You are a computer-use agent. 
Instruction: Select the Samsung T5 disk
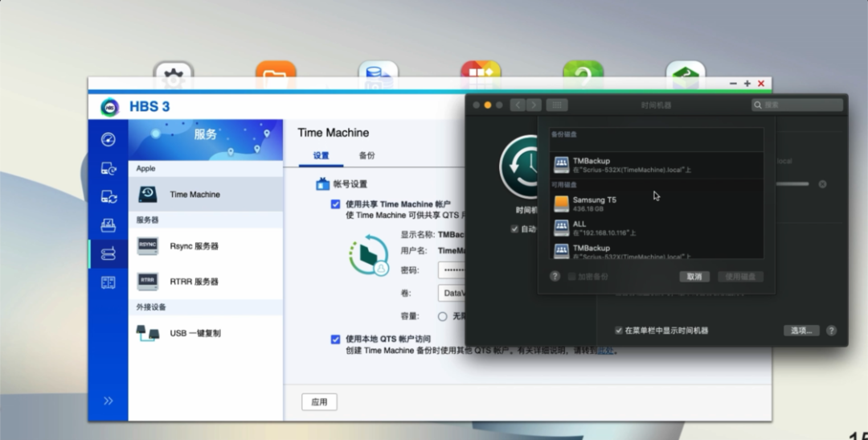pos(657,204)
